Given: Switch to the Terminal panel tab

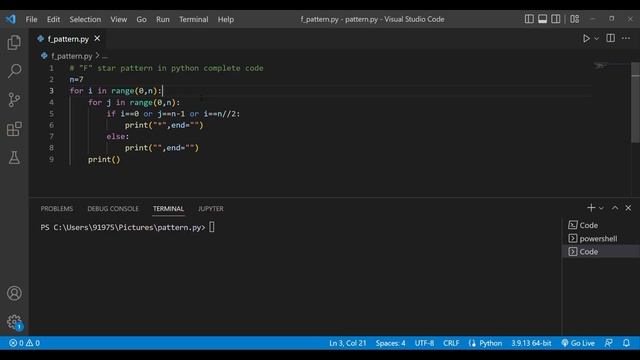Looking at the screenshot, I should (x=168, y=209).
